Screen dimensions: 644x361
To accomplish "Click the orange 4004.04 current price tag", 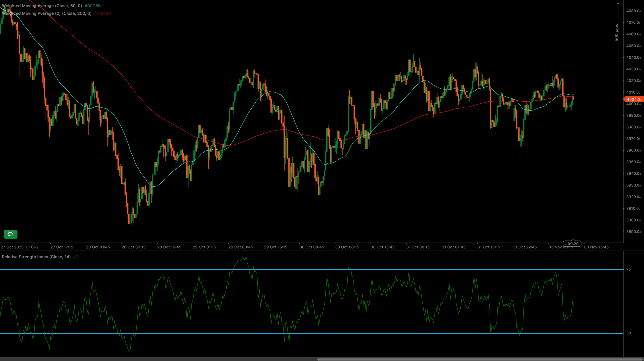I will click(634, 100).
